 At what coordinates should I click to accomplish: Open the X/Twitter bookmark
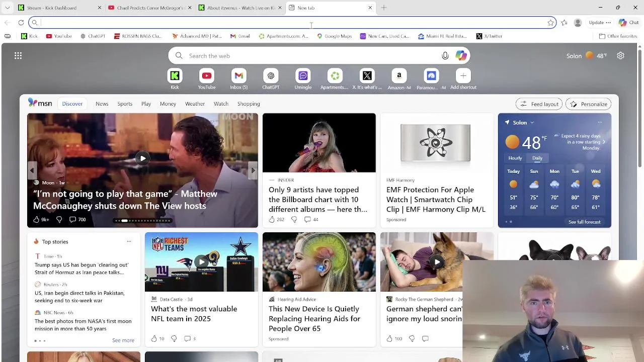(489, 36)
